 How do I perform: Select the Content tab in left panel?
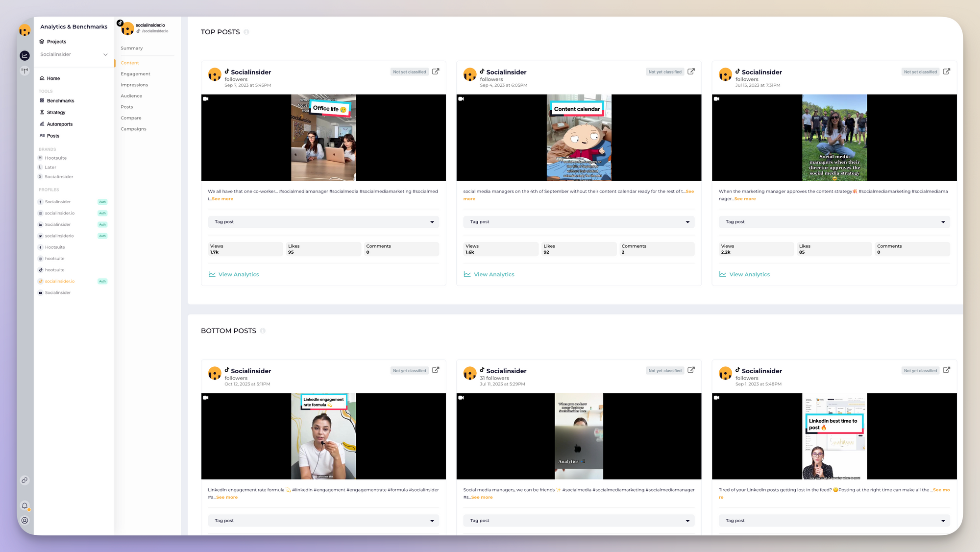(x=130, y=63)
